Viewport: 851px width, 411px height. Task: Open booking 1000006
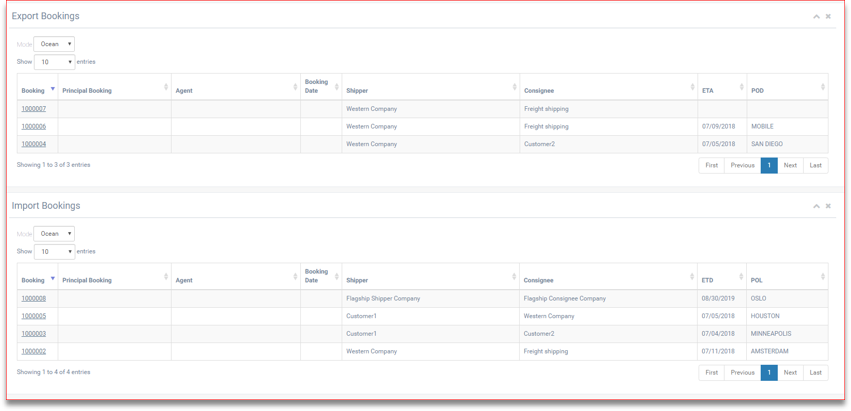tap(34, 127)
